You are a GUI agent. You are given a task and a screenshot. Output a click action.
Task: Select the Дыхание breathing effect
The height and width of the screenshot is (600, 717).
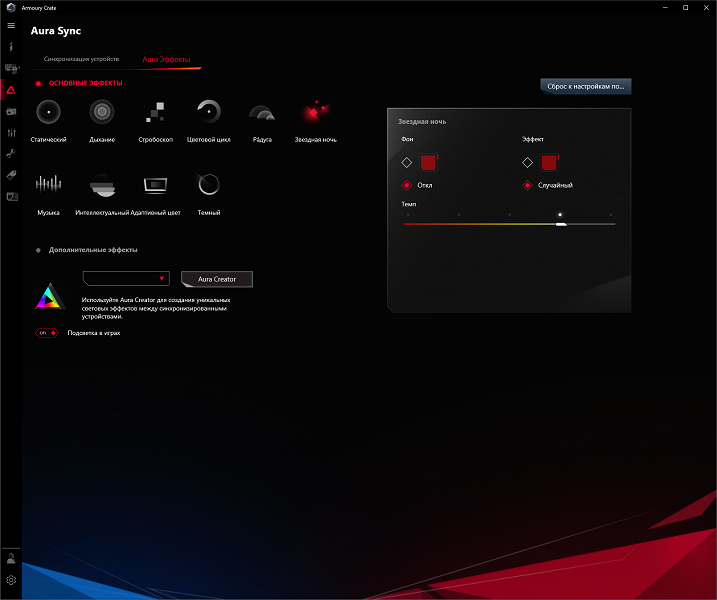[102, 112]
